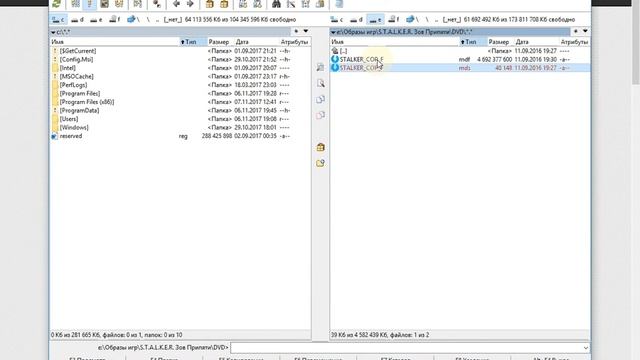Select the reserved reg file row
The image size is (640, 360).
(180, 136)
